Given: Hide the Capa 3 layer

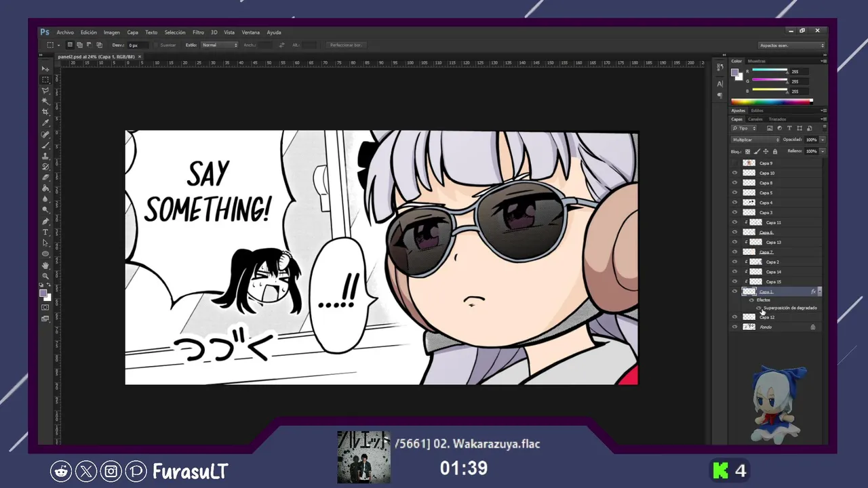Looking at the screenshot, I should click(x=734, y=212).
